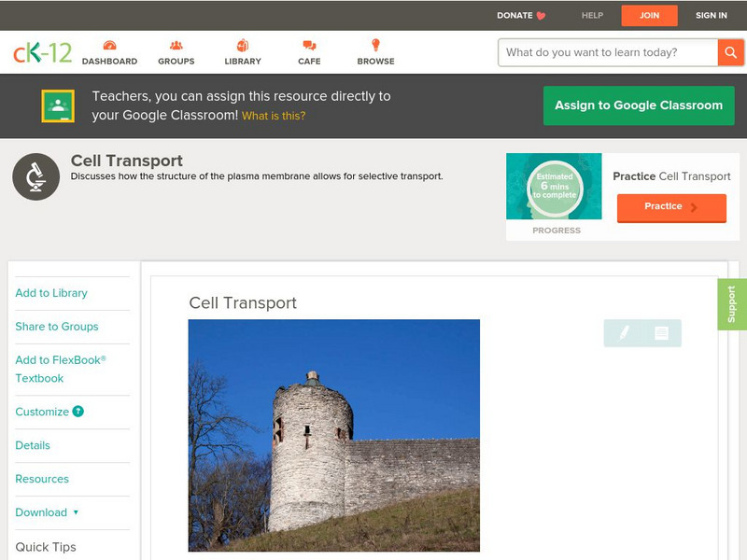Click the Help menu item

(x=592, y=15)
